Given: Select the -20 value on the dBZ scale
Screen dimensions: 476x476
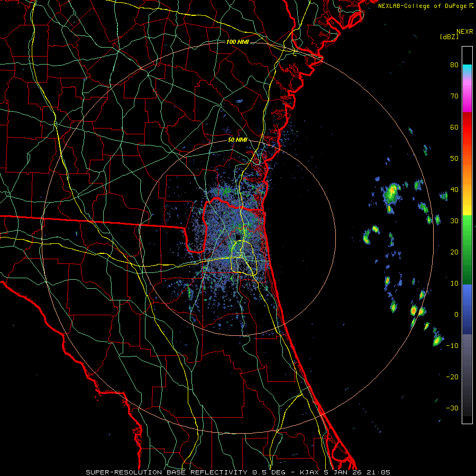Looking at the screenshot, I should click(452, 377).
